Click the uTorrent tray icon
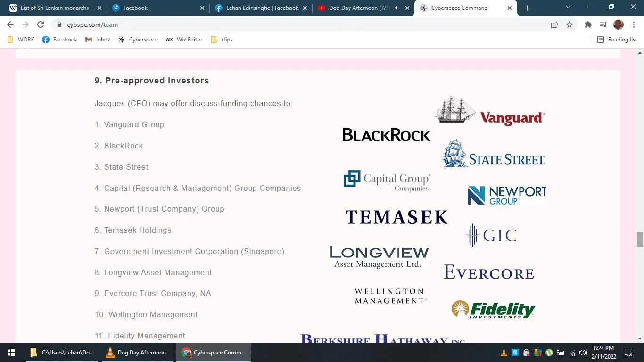This screenshot has height=362, width=644. click(549, 353)
